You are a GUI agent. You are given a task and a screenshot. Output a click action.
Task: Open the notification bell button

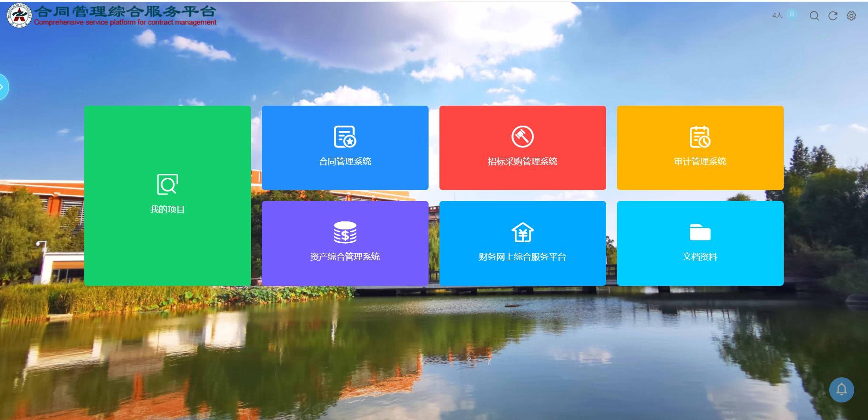[x=841, y=390]
